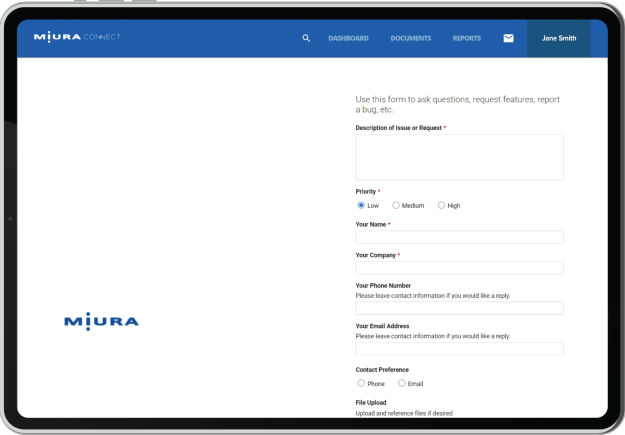This screenshot has width=625, height=435.
Task: Click the 'Description of Issue or Request' label
Action: 399,128
